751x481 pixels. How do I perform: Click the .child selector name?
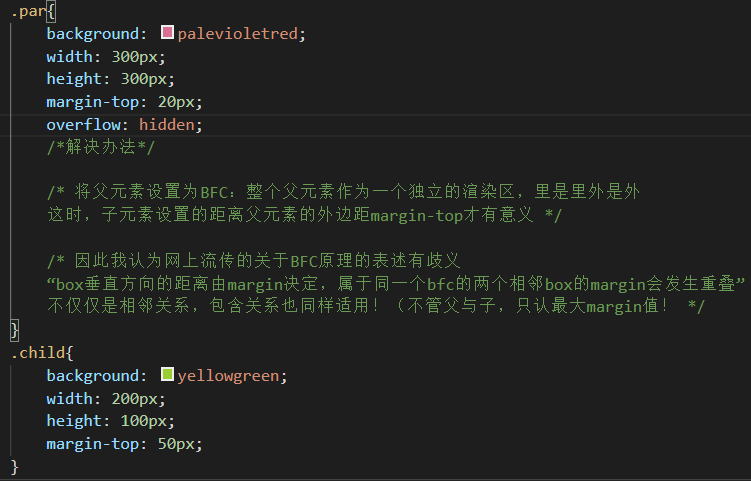pos(37,353)
